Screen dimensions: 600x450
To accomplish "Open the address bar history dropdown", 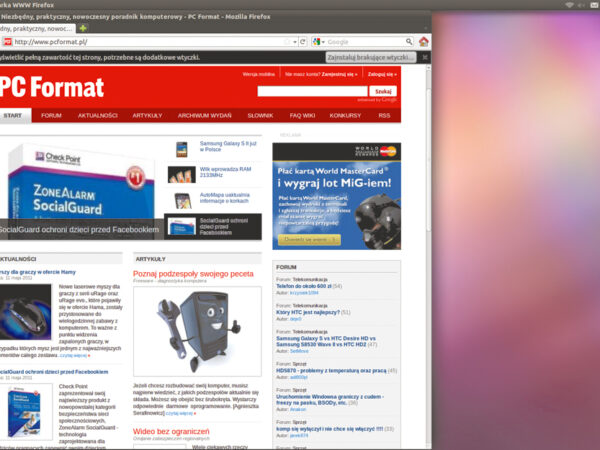I will [293, 42].
